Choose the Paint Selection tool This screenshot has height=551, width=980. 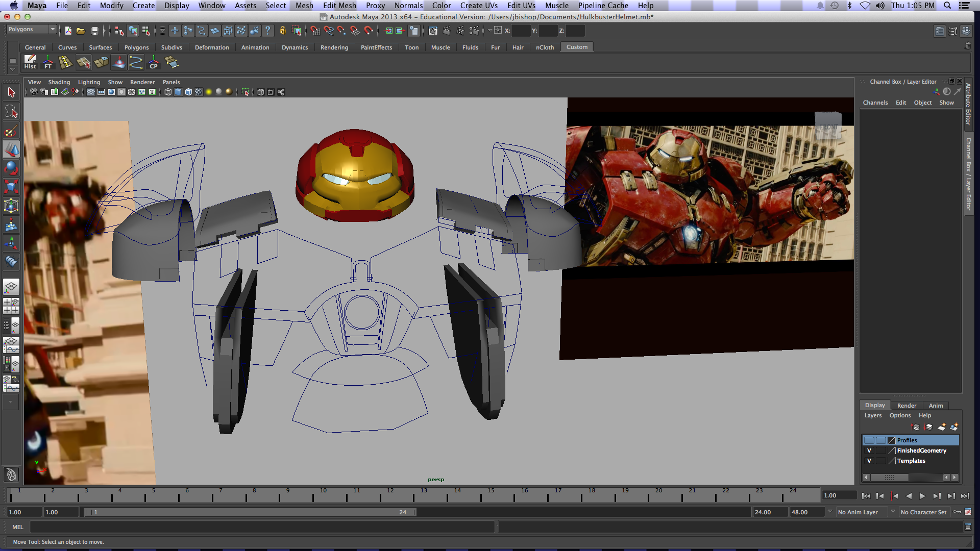pos(11,131)
